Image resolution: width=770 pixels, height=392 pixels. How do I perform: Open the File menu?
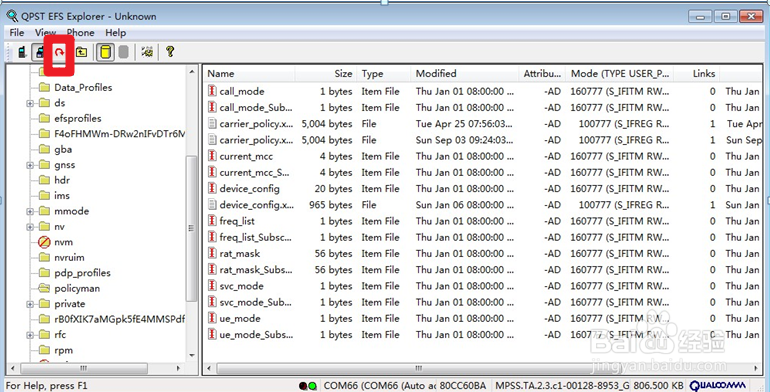pos(17,32)
